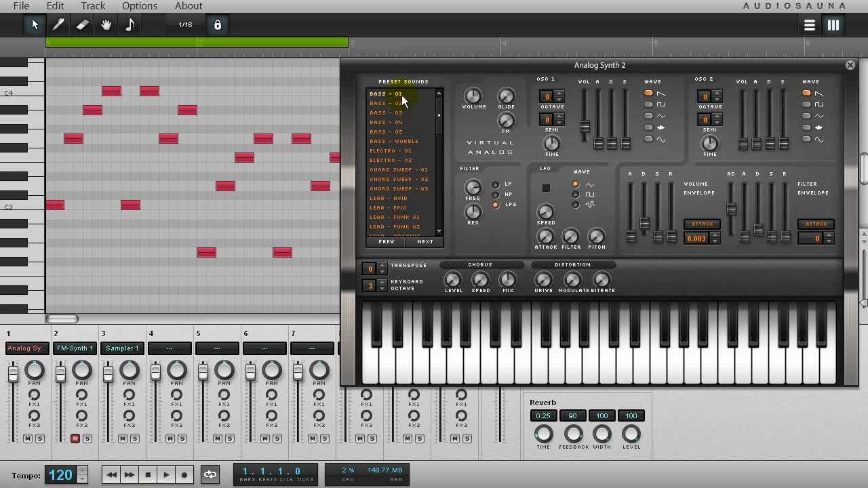Click the chorus MIX knob
This screenshot has height=488, width=868.
[x=508, y=279]
